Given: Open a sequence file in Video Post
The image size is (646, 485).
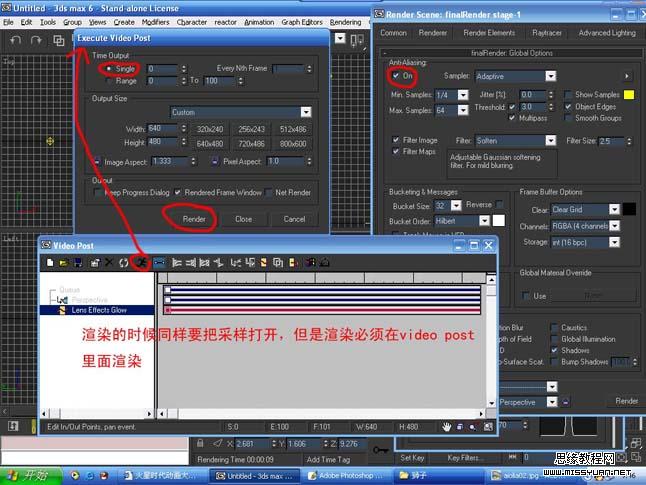Looking at the screenshot, I should pyautogui.click(x=63, y=263).
